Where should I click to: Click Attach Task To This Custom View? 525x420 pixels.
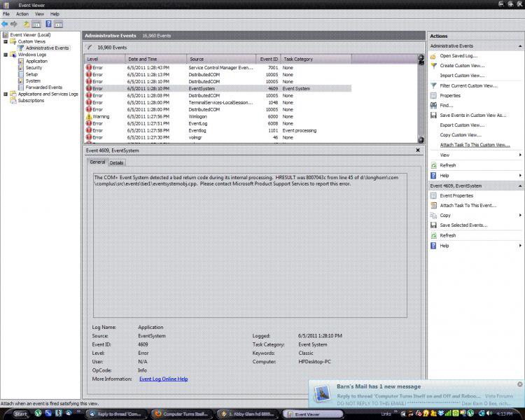coord(475,145)
